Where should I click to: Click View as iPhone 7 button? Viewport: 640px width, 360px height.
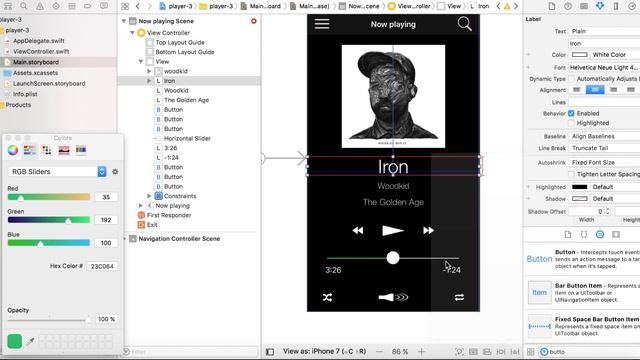point(324,351)
